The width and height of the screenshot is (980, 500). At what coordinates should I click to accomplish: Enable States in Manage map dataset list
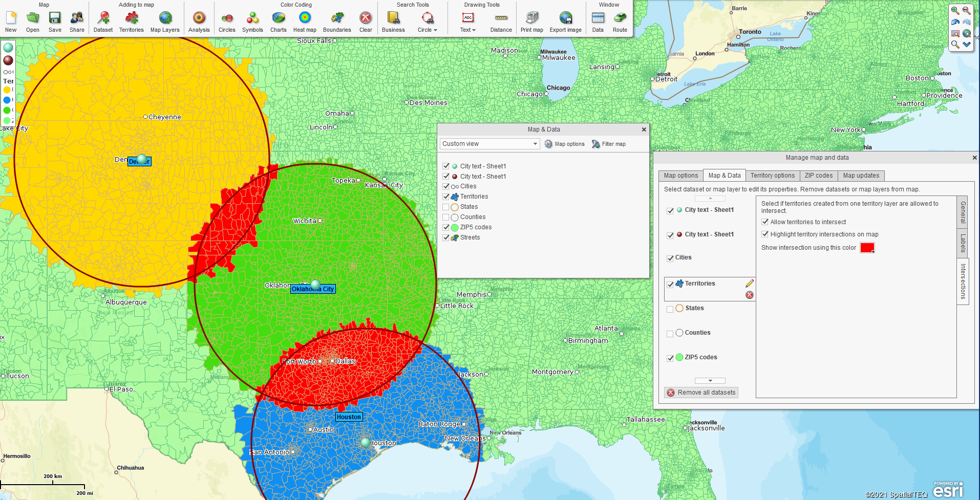tap(670, 309)
